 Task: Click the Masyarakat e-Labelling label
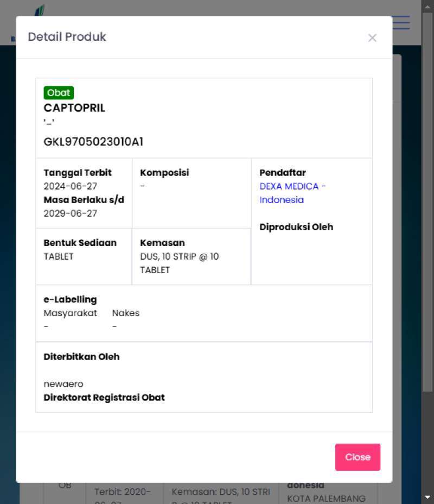(x=70, y=313)
